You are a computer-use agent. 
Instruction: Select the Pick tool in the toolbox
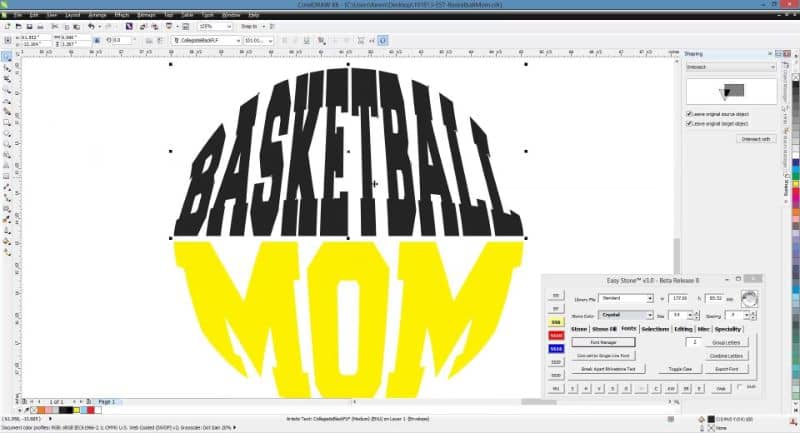tap(7, 56)
